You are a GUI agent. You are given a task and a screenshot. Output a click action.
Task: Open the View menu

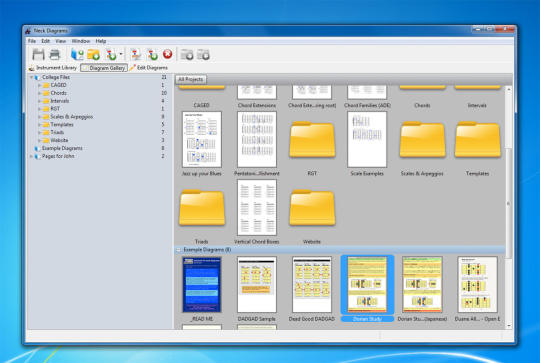point(61,41)
